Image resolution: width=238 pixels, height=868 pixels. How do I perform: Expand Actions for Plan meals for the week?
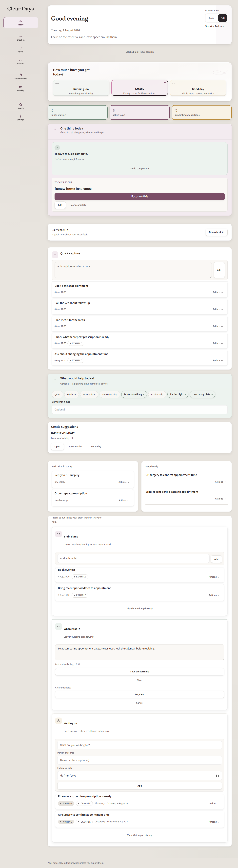pos(218,326)
